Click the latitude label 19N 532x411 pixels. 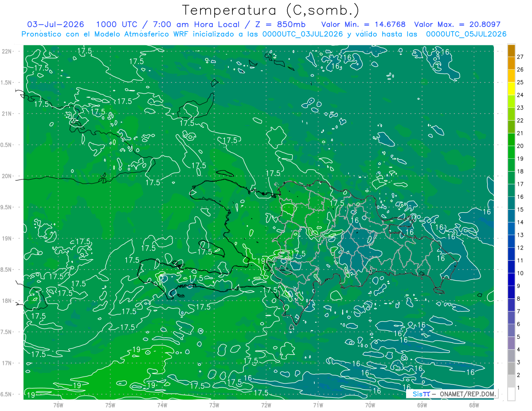(7, 239)
